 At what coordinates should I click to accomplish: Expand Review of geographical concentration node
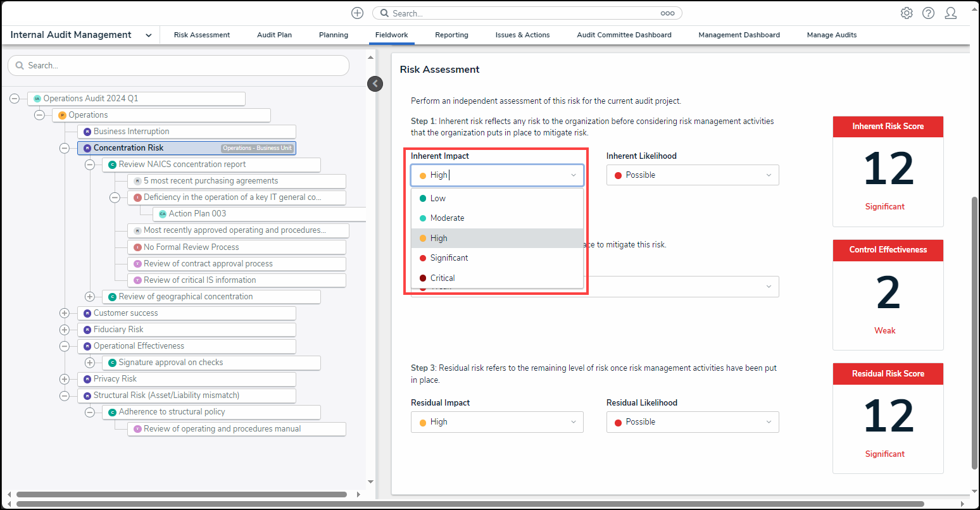click(x=90, y=297)
